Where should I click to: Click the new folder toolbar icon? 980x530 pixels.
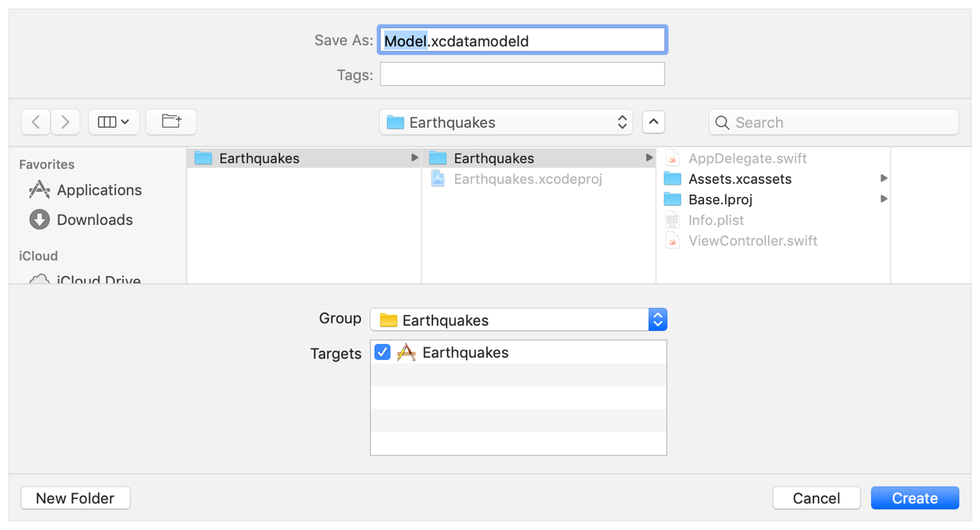coord(171,122)
